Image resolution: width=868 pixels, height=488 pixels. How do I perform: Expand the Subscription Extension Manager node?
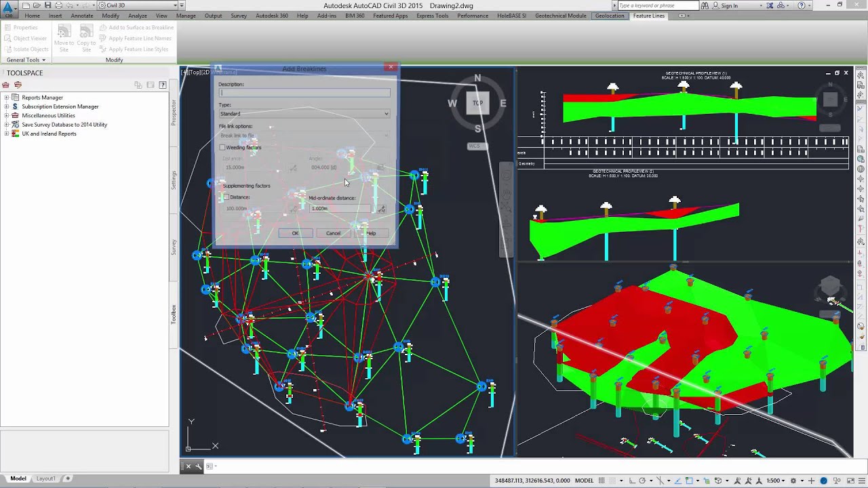[x=6, y=106]
